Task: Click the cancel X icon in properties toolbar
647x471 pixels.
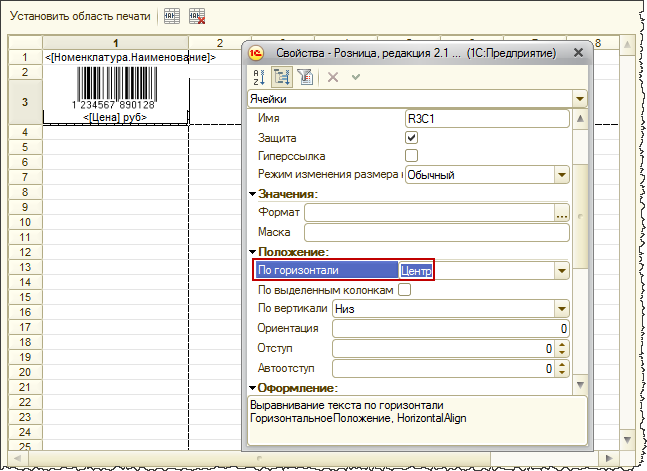Action: 333,77
